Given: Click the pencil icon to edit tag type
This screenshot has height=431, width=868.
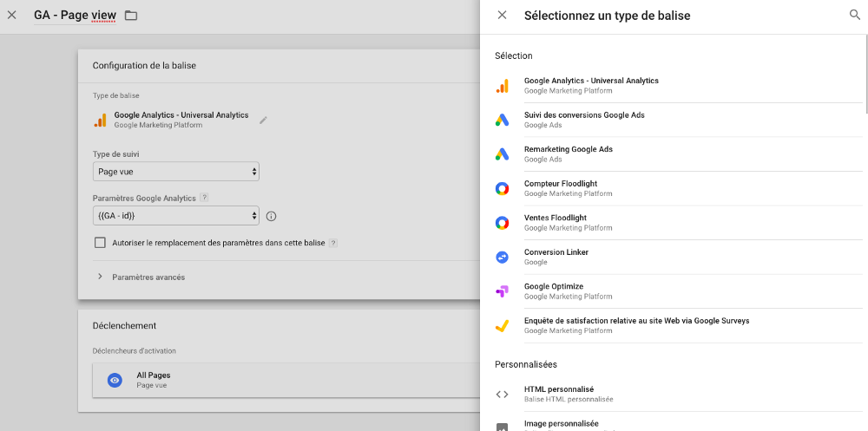Looking at the screenshot, I should (264, 120).
